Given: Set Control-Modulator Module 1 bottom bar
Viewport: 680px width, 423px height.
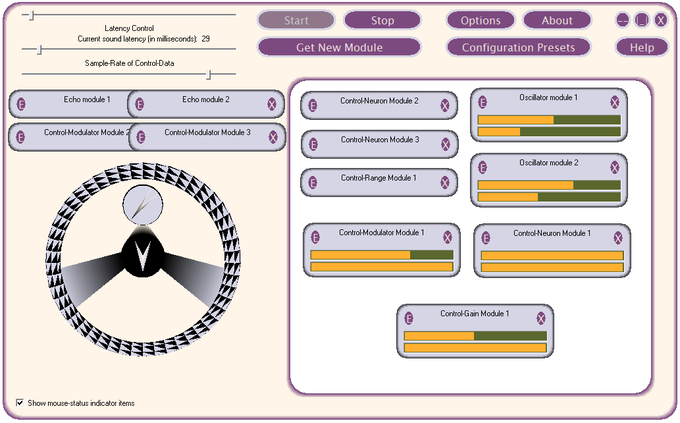Looking at the screenshot, I should 382,266.
